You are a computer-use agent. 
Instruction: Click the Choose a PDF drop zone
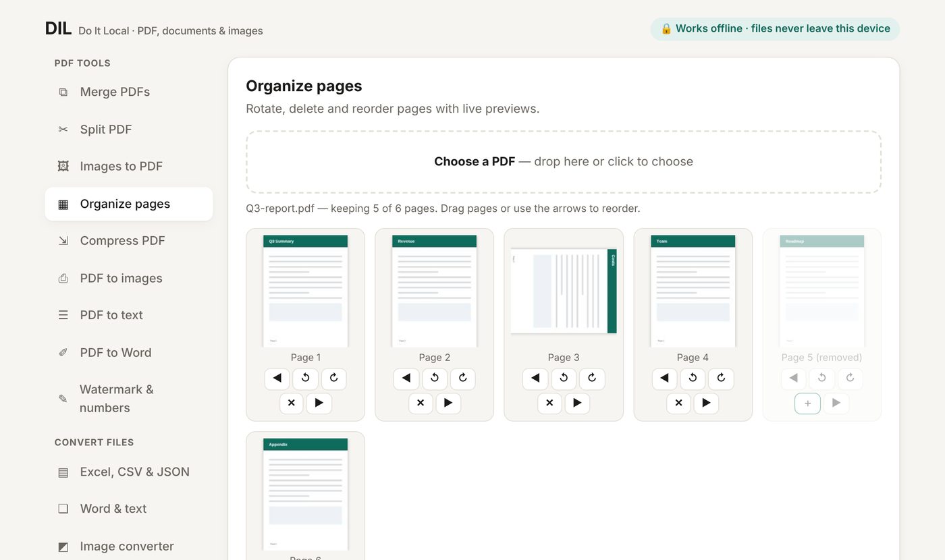(564, 162)
